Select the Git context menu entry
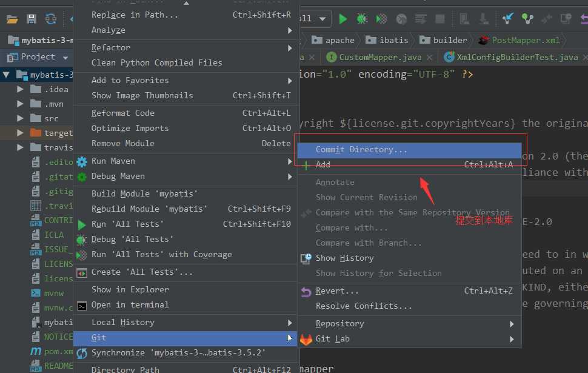The width and height of the screenshot is (588, 373). coord(185,338)
